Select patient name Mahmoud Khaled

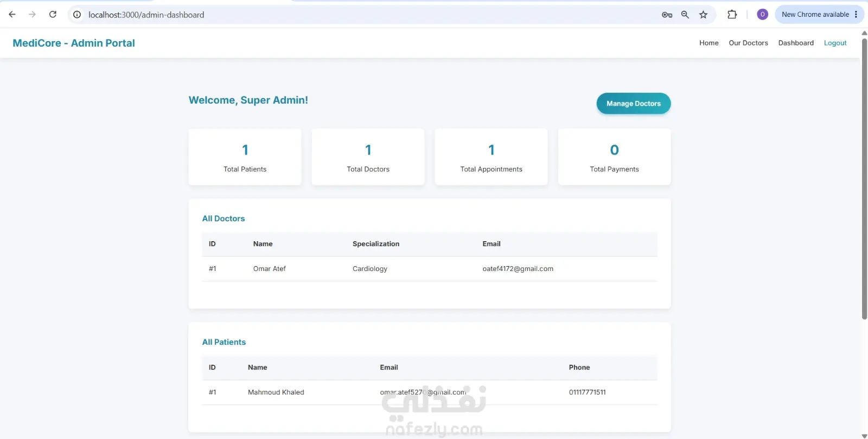click(x=276, y=392)
